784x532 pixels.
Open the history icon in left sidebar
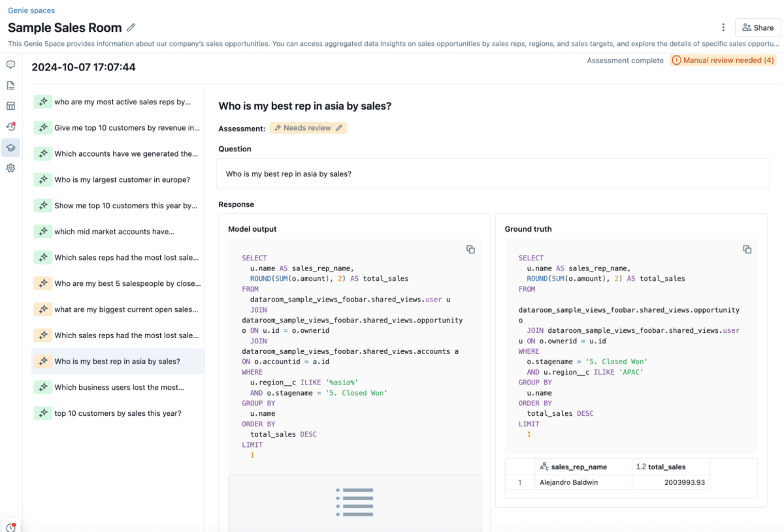pos(10,127)
